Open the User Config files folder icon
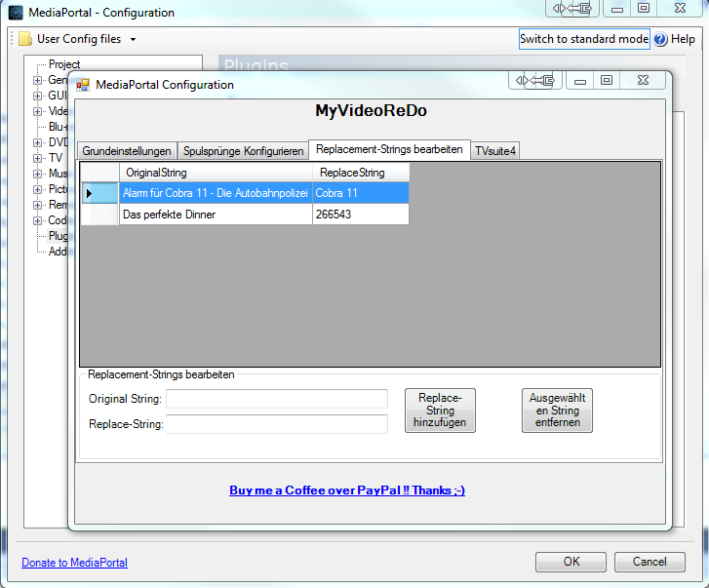709x588 pixels. [x=25, y=39]
